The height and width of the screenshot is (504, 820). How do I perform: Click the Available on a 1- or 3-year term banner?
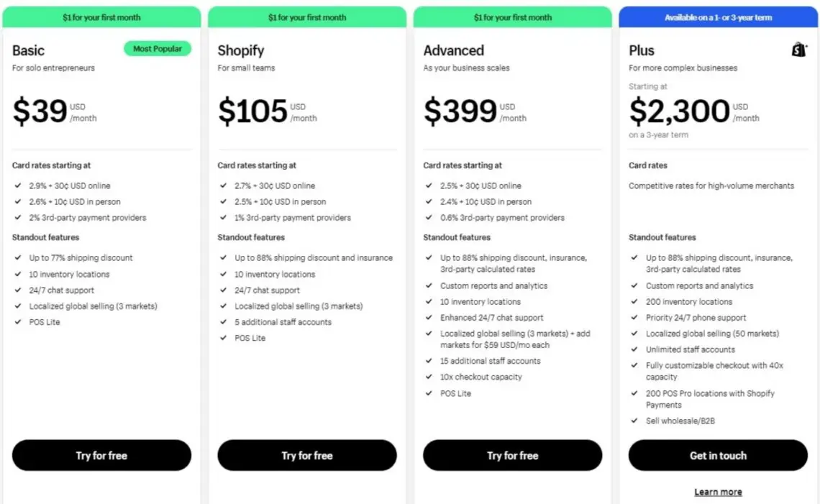coord(717,17)
